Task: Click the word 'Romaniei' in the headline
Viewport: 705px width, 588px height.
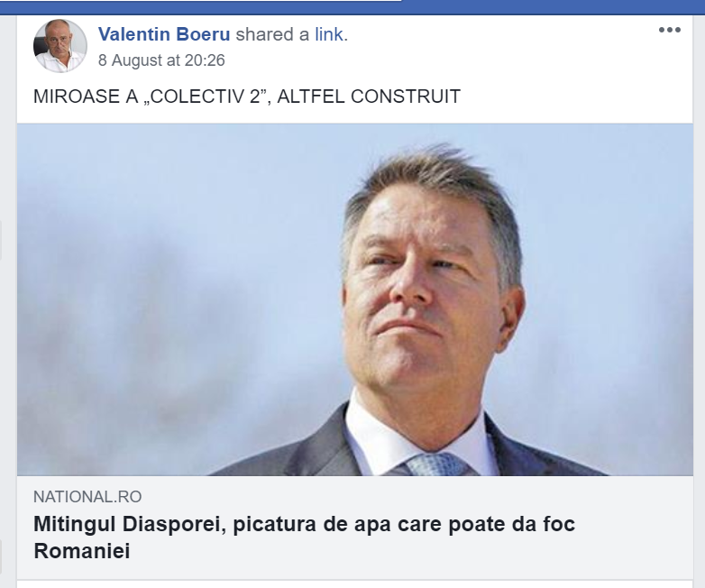Action: [x=82, y=551]
